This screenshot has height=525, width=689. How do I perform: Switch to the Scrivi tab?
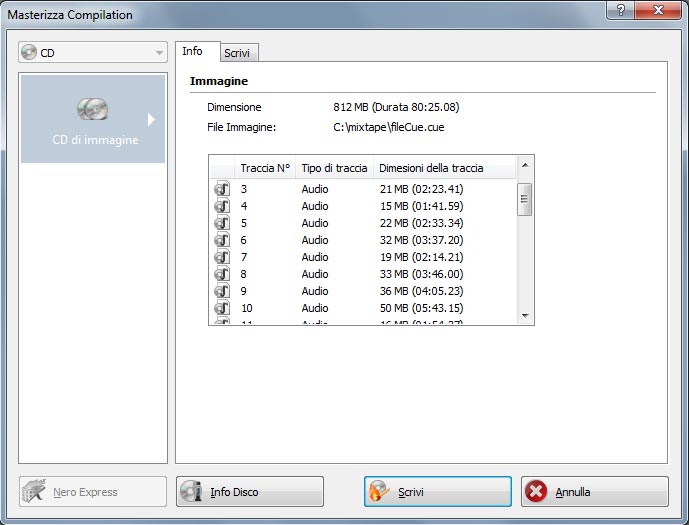point(239,53)
